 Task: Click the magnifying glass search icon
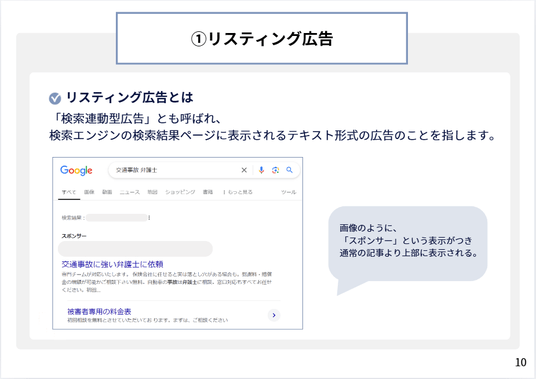pos(290,170)
